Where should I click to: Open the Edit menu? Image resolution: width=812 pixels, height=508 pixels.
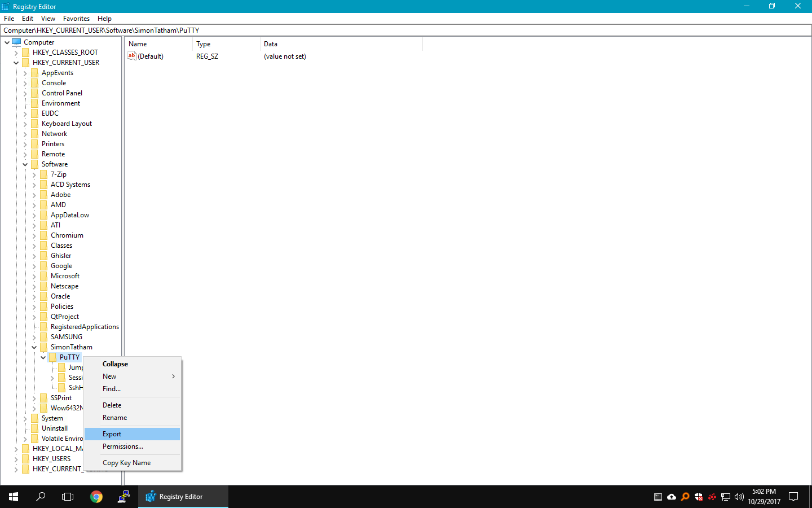click(x=28, y=19)
